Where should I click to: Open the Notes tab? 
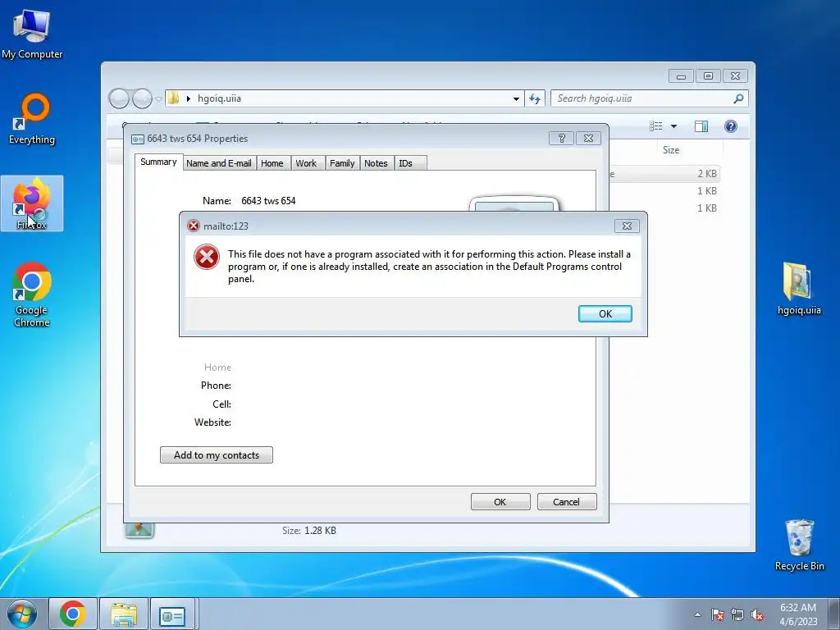[x=376, y=163]
